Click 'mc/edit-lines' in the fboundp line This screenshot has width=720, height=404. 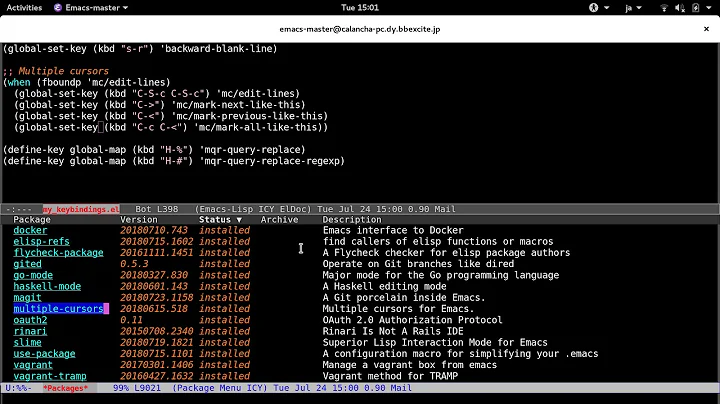coord(128,83)
